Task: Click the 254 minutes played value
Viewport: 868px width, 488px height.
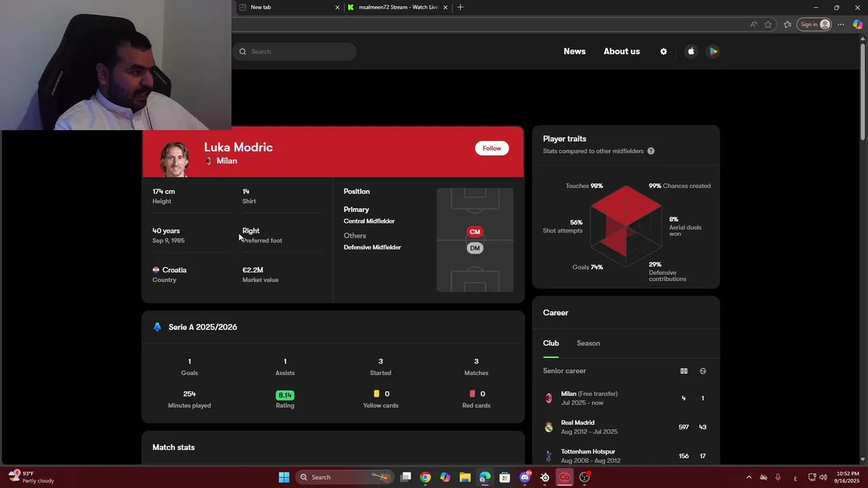Action: pyautogui.click(x=189, y=394)
